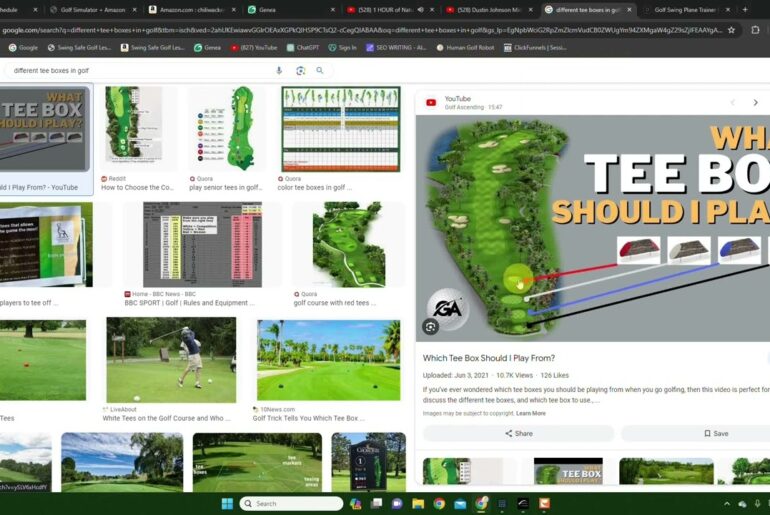The image size is (770, 515).
Task: Open Human Golf Robot bookmark
Action: click(x=465, y=48)
